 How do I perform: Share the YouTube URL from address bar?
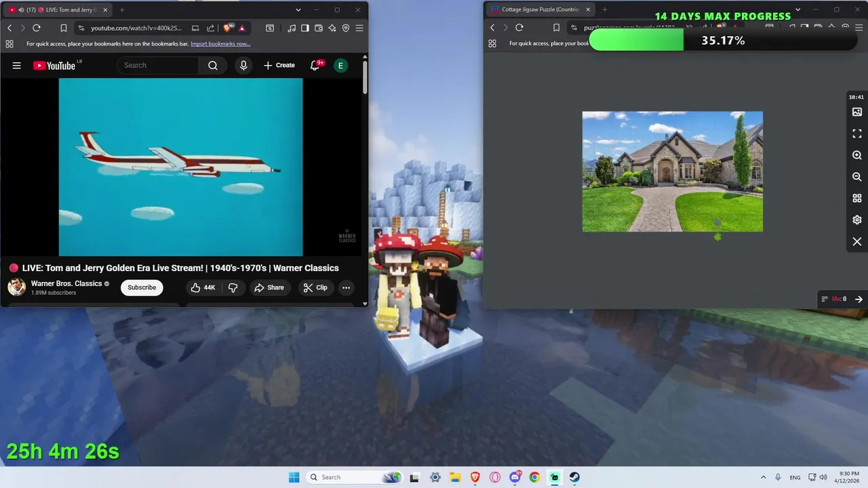pyautogui.click(x=210, y=28)
